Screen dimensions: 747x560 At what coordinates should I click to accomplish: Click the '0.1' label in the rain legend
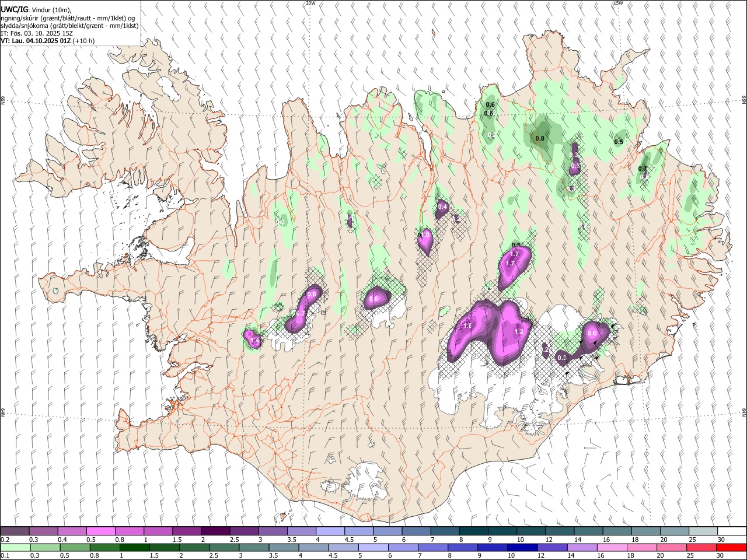5,556
